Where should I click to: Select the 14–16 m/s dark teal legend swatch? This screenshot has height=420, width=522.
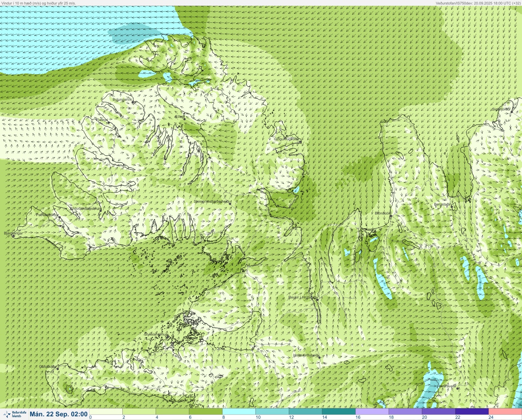[x=339, y=411]
